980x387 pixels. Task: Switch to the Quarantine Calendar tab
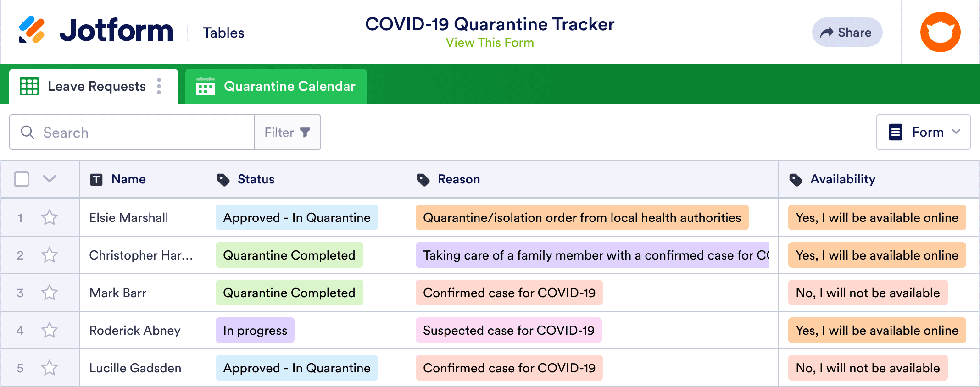289,86
